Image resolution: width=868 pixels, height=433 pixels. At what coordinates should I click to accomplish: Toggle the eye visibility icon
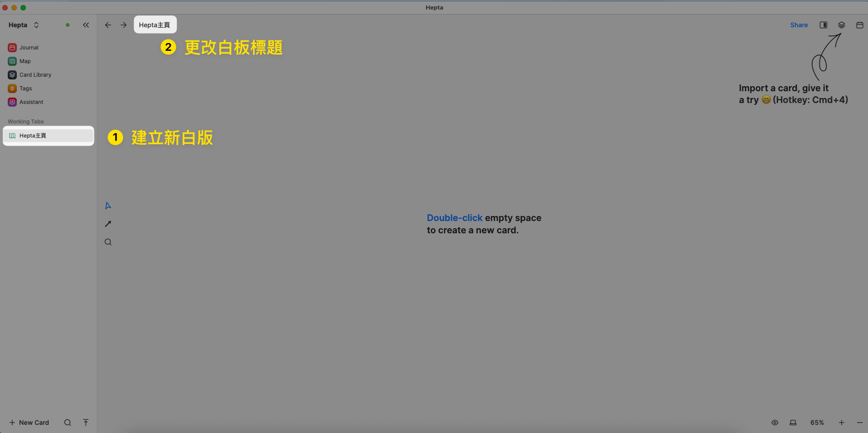tap(774, 423)
